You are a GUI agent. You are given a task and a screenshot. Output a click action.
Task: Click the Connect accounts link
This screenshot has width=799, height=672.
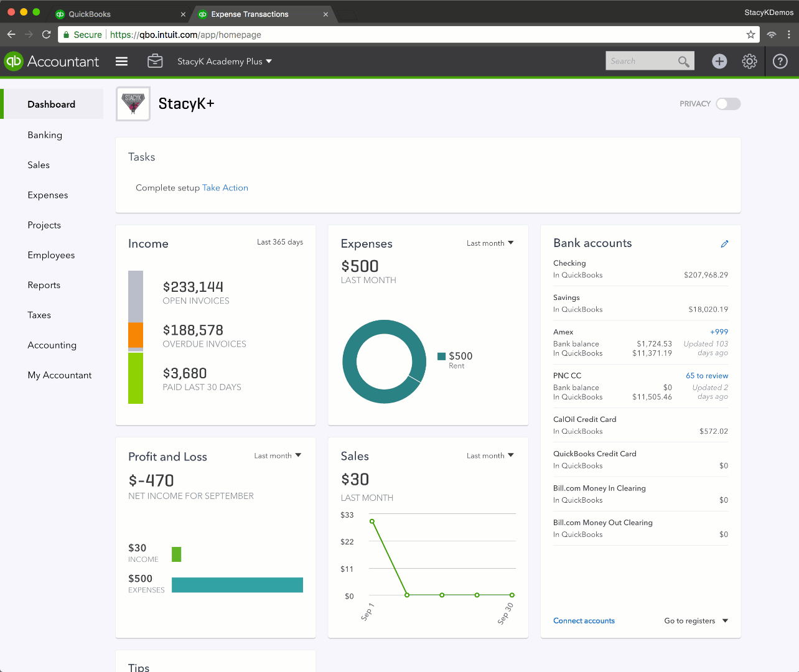tap(584, 621)
